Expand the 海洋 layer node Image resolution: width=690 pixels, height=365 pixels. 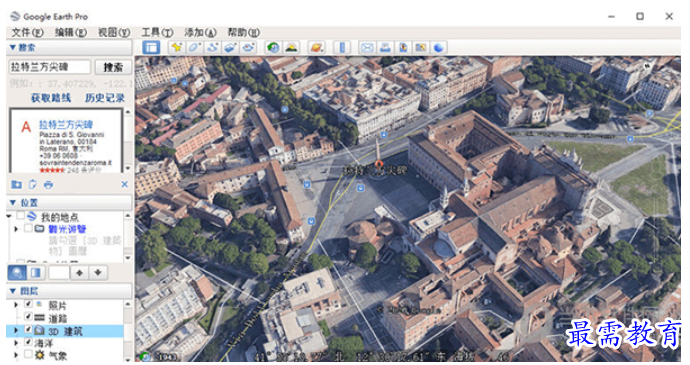pyautogui.click(x=16, y=342)
